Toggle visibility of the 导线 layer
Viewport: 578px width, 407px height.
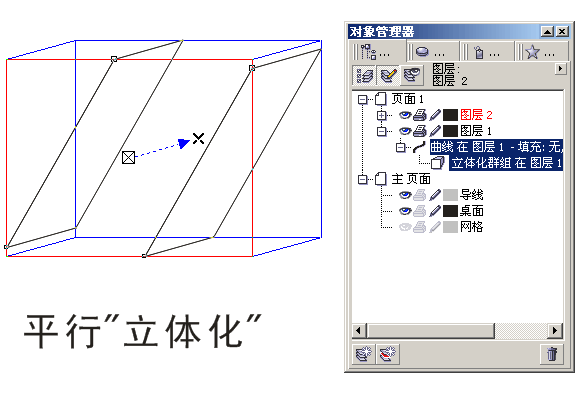point(405,195)
